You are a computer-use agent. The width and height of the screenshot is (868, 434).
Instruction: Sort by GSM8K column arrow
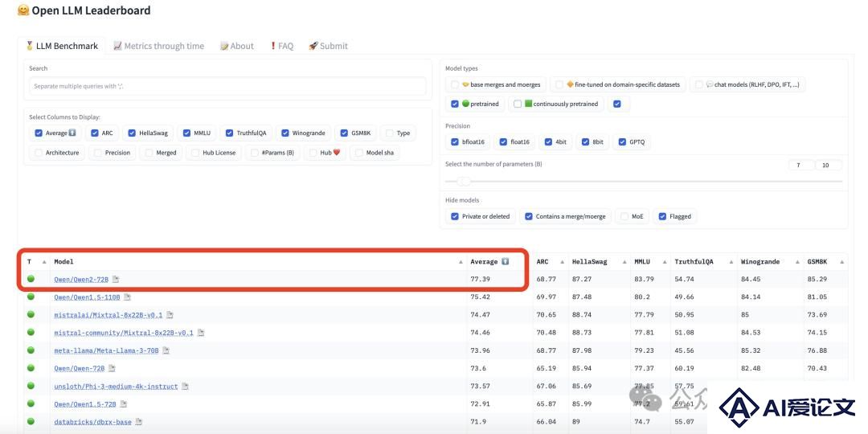click(x=841, y=262)
